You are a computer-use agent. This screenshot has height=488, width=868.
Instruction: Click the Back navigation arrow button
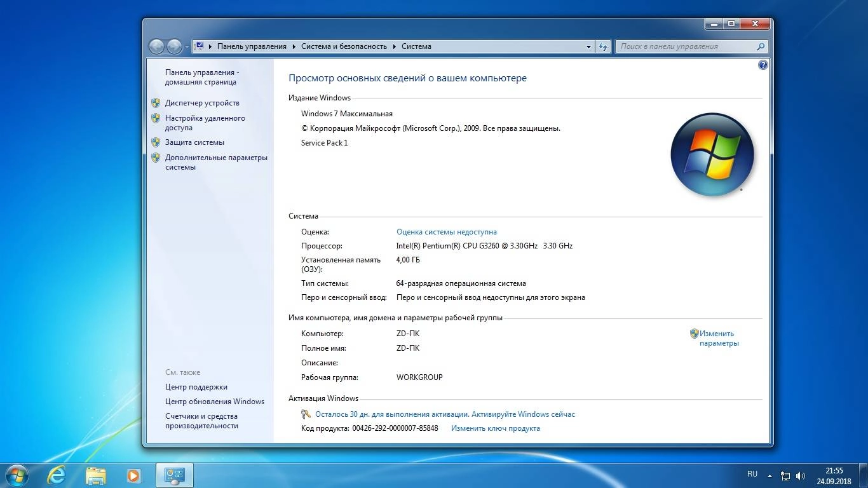(156, 46)
